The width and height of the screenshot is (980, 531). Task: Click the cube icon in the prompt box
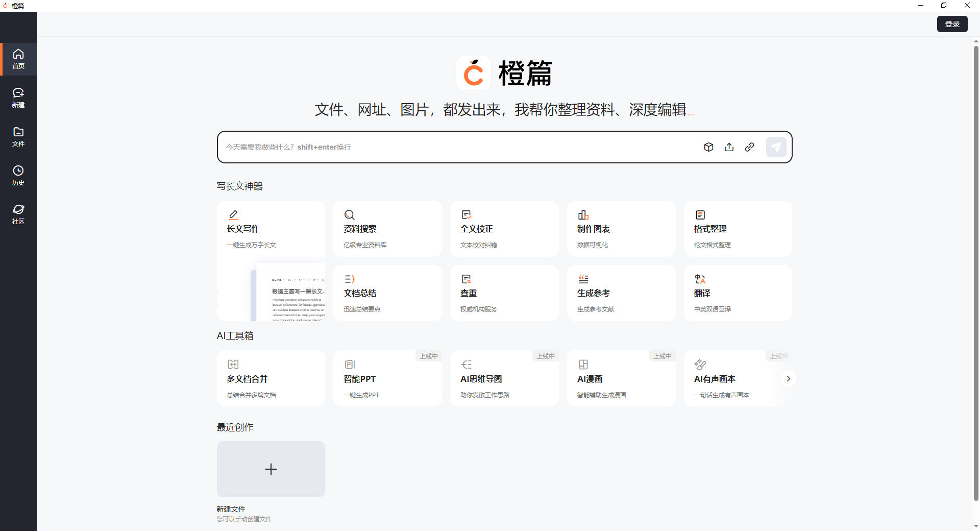click(708, 147)
